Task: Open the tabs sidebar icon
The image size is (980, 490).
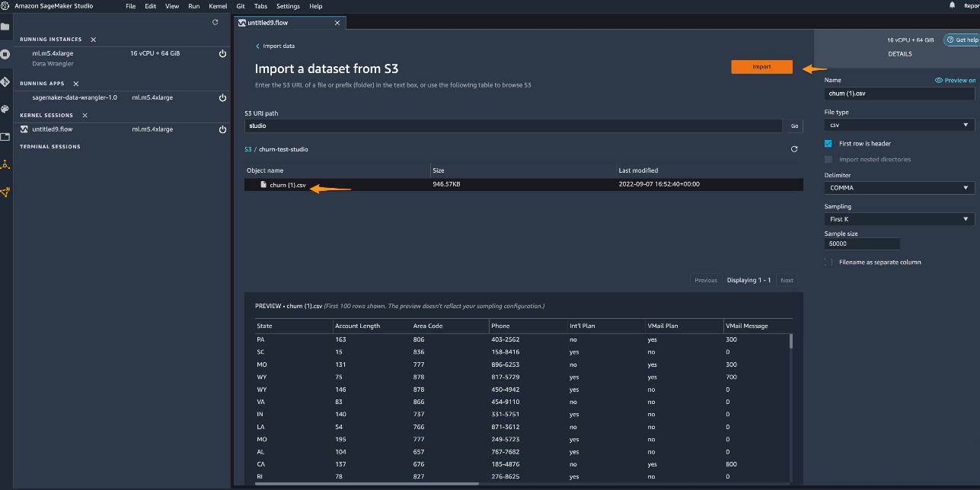Action: (x=5, y=137)
